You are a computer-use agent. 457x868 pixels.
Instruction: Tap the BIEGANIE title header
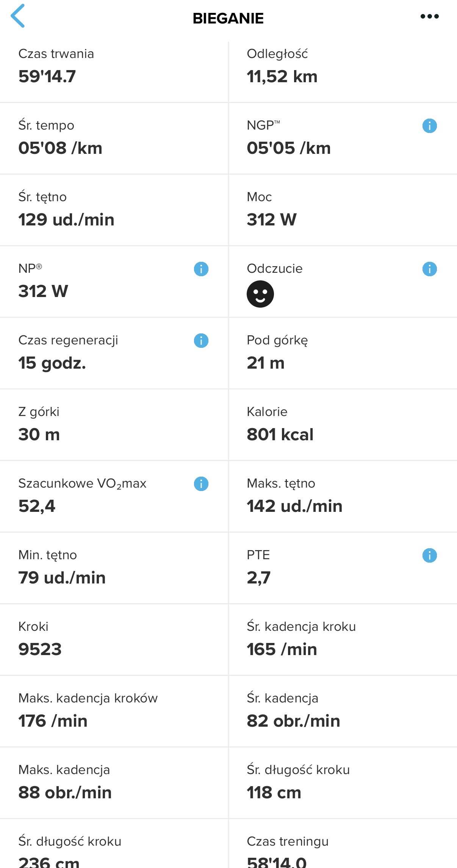(228, 18)
